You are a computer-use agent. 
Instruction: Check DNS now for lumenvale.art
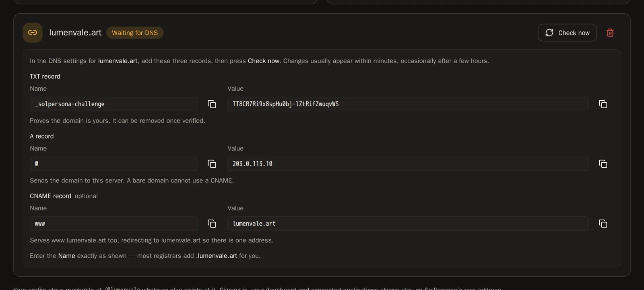(x=567, y=33)
